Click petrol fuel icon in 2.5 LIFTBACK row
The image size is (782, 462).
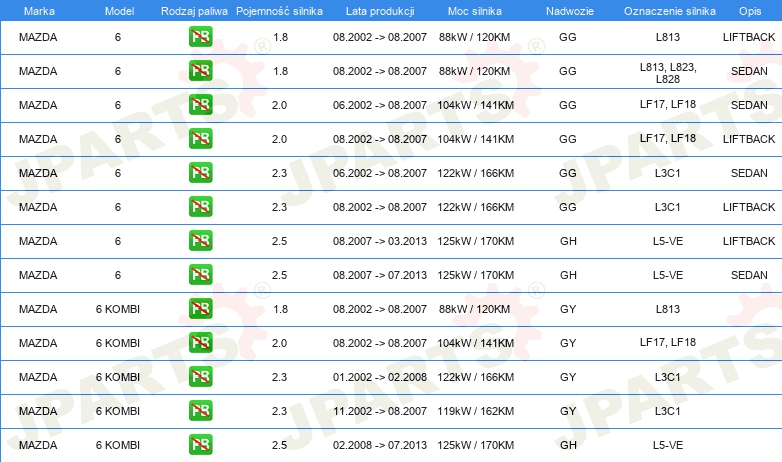[200, 240]
